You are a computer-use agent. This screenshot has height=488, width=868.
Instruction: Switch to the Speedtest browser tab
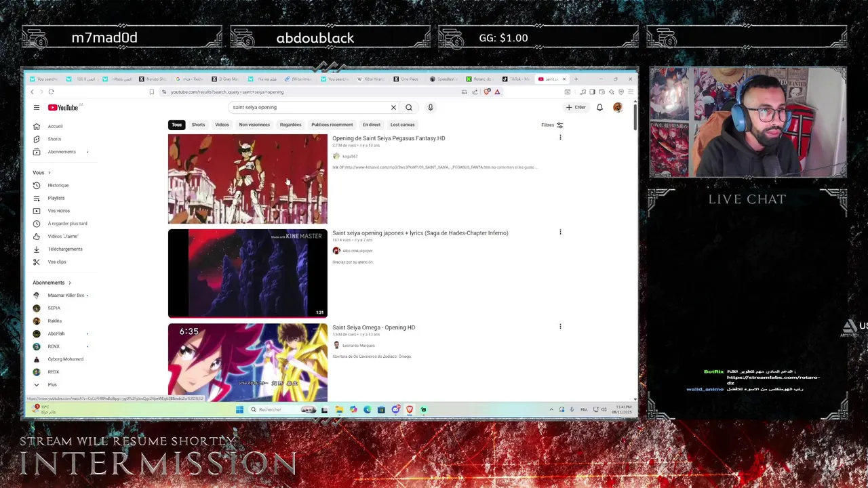tap(445, 79)
